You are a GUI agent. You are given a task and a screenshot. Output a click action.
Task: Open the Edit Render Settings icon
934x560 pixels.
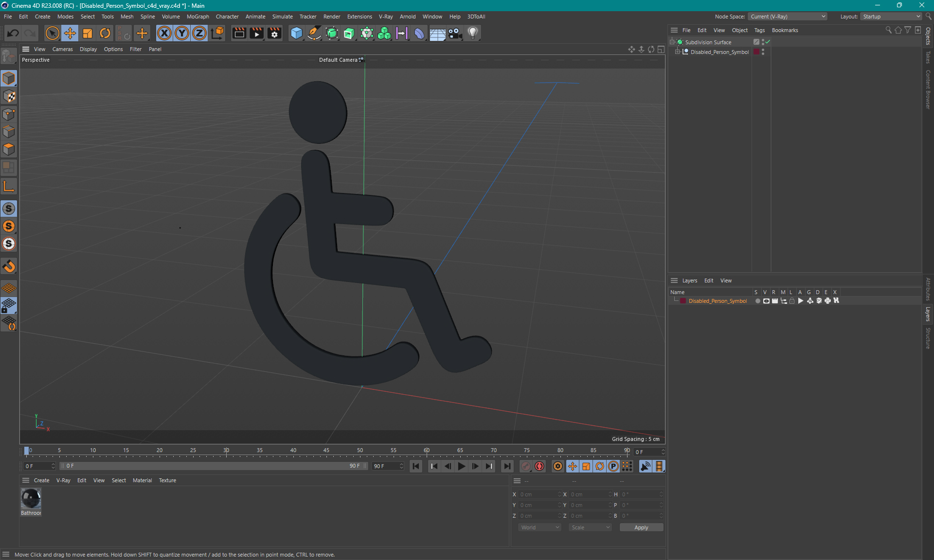274,33
